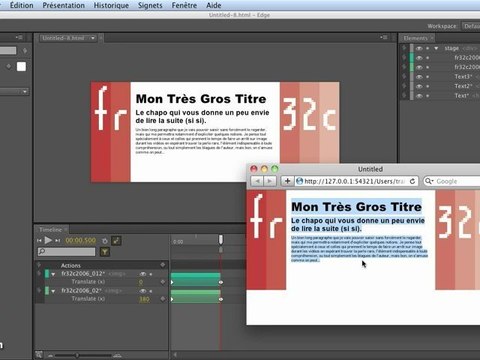Collapse the stage element tree
The width and height of the screenshot is (480, 360).
tap(436, 48)
